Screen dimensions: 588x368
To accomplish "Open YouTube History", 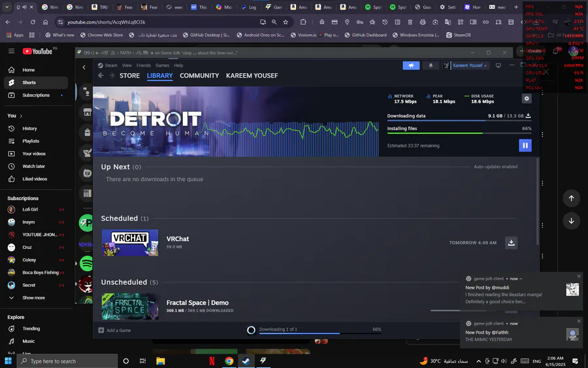I will tap(36, 128).
